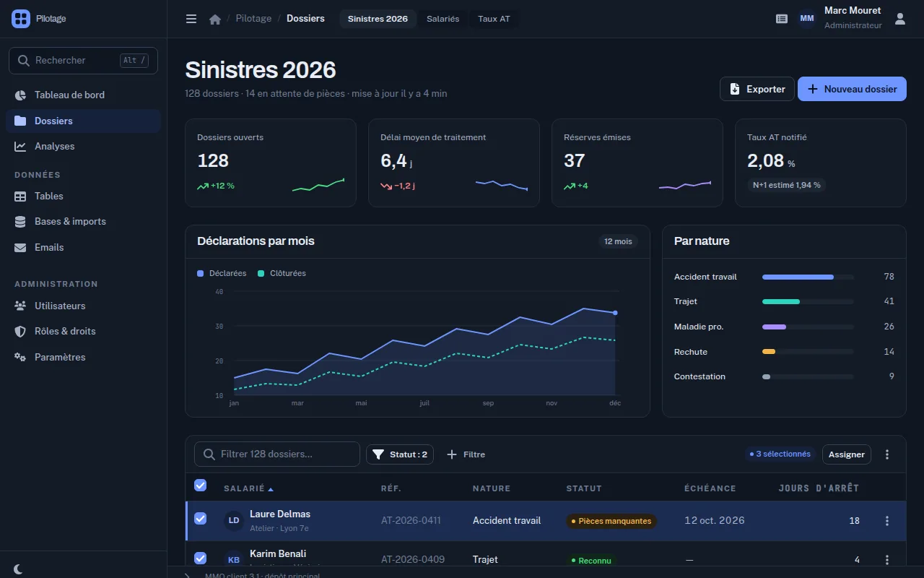Open Emails from the sidebar
The height and width of the screenshot is (578, 924).
[x=83, y=247]
